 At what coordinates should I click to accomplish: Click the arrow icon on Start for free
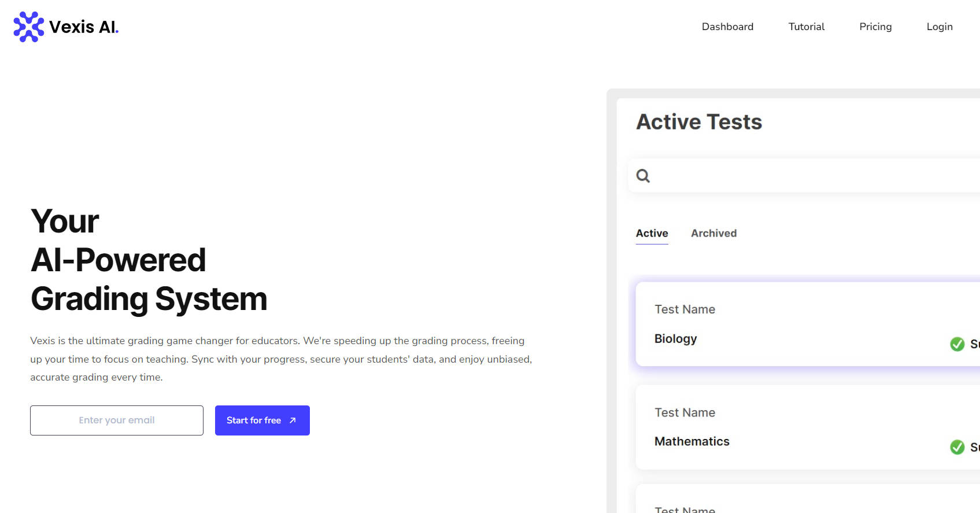[x=293, y=420]
